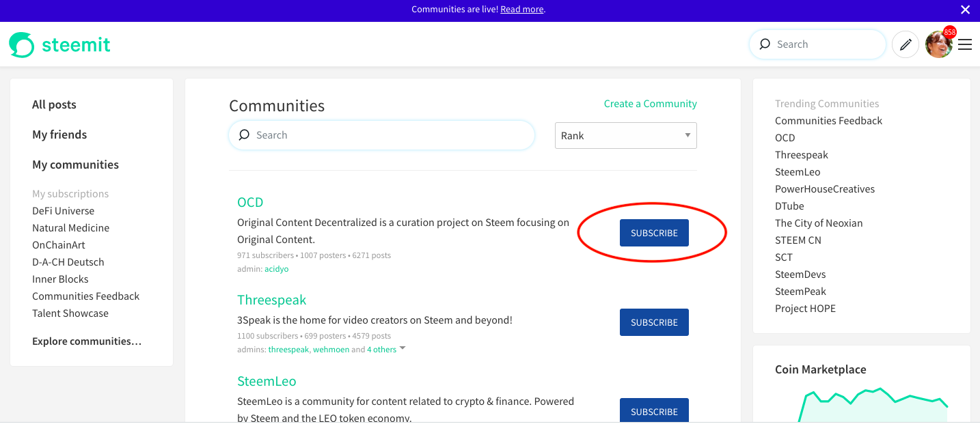The image size is (980, 424).
Task: Open the OCD community title
Action: click(x=250, y=202)
